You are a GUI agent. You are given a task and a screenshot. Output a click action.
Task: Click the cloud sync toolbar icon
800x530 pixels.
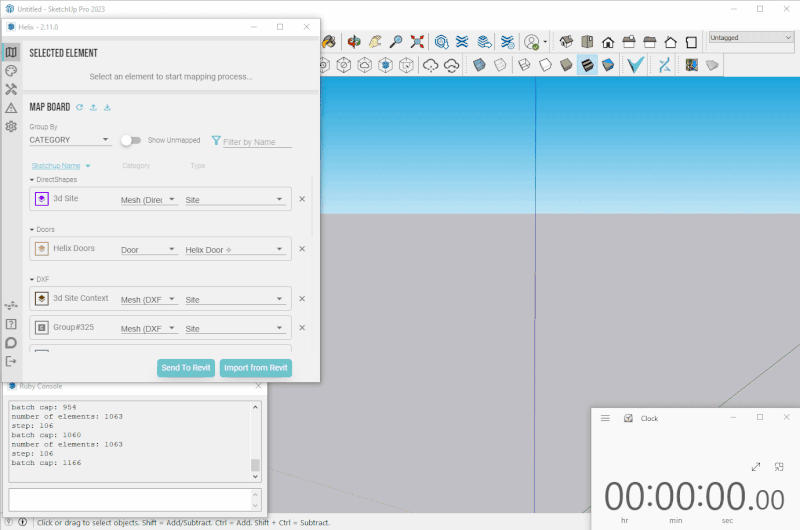pos(452,65)
